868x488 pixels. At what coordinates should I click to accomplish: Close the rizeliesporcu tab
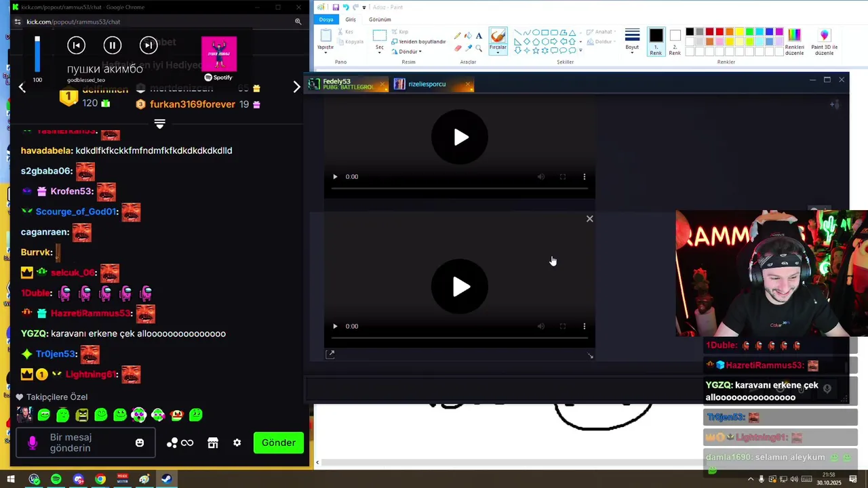pyautogui.click(x=468, y=85)
